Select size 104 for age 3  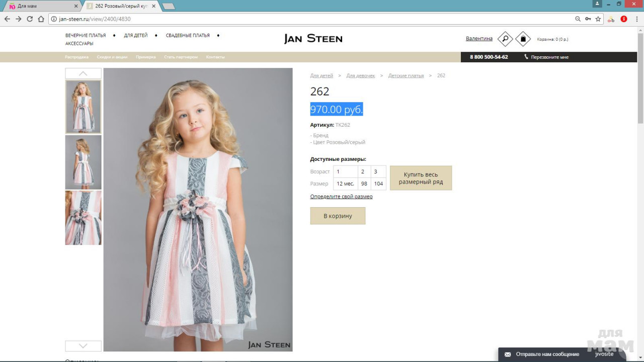(x=378, y=184)
